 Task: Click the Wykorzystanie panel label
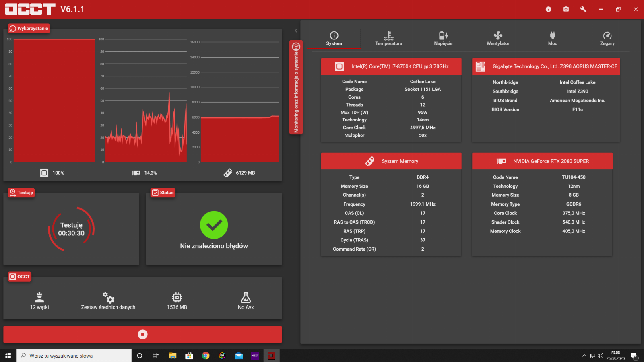[29, 29]
